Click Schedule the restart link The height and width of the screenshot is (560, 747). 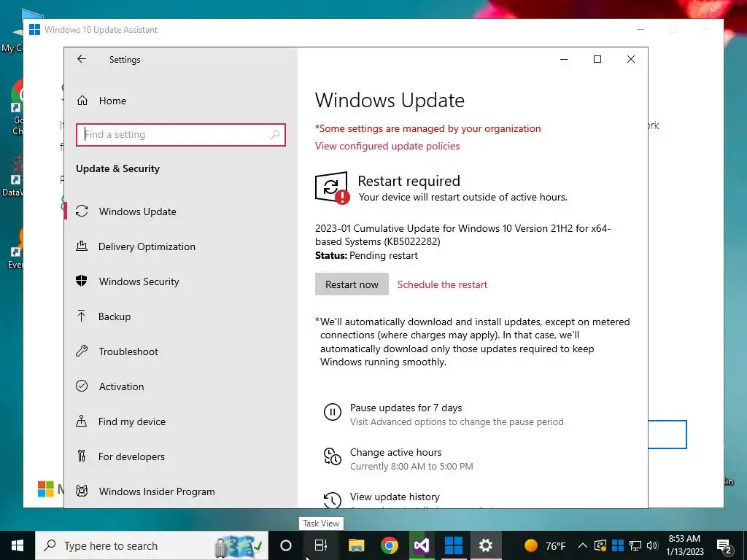442,284
